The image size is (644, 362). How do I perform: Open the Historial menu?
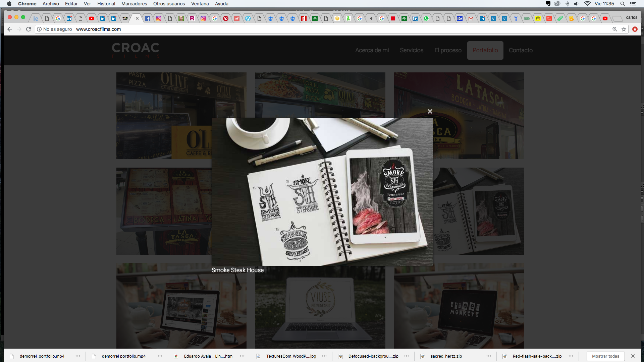click(106, 4)
